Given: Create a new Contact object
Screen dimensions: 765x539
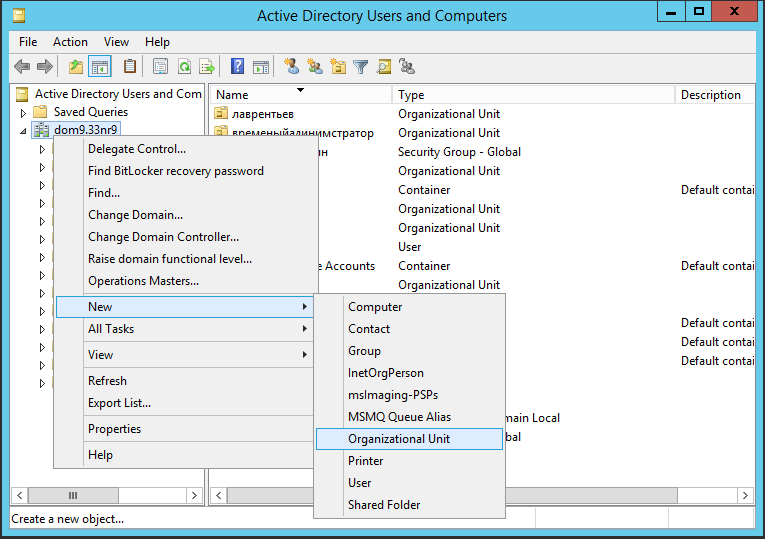Looking at the screenshot, I should click(x=409, y=329).
